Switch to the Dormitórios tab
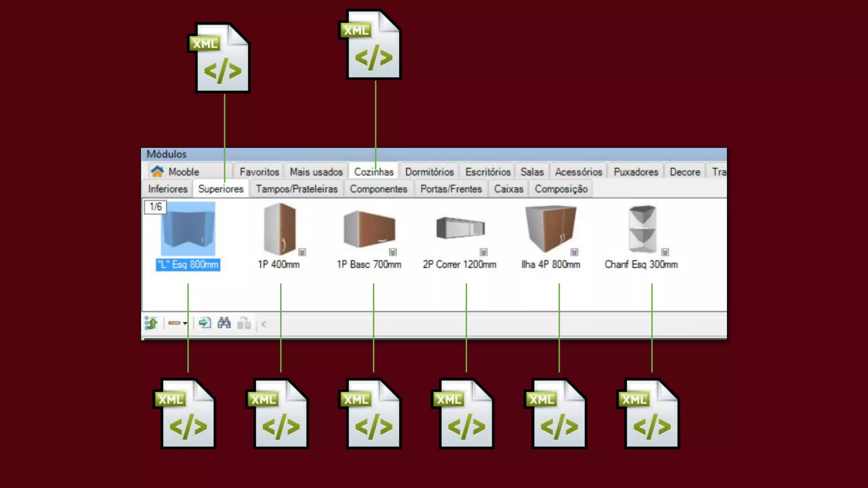The height and width of the screenshot is (488, 868). point(429,172)
